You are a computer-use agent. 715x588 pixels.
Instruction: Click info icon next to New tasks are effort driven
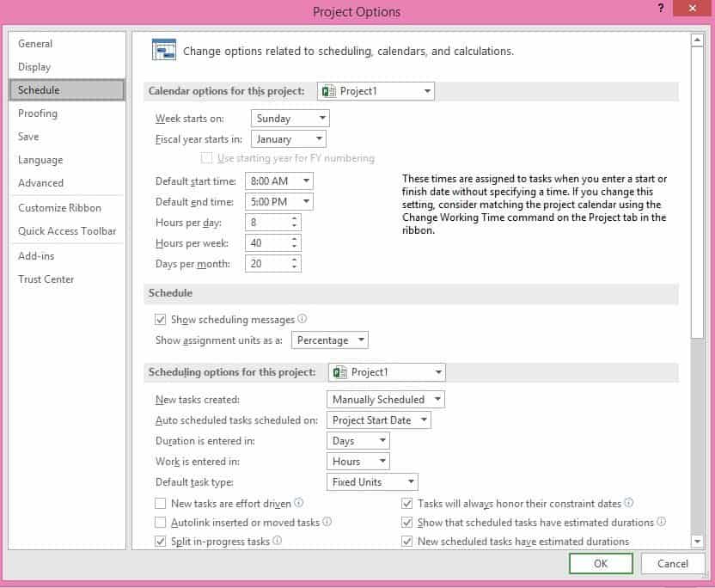(298, 503)
